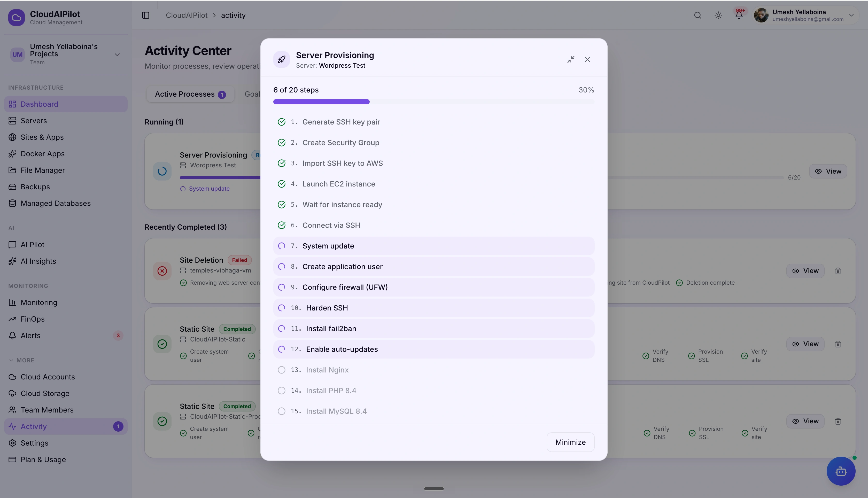Select step 7 System update row

[x=434, y=246]
